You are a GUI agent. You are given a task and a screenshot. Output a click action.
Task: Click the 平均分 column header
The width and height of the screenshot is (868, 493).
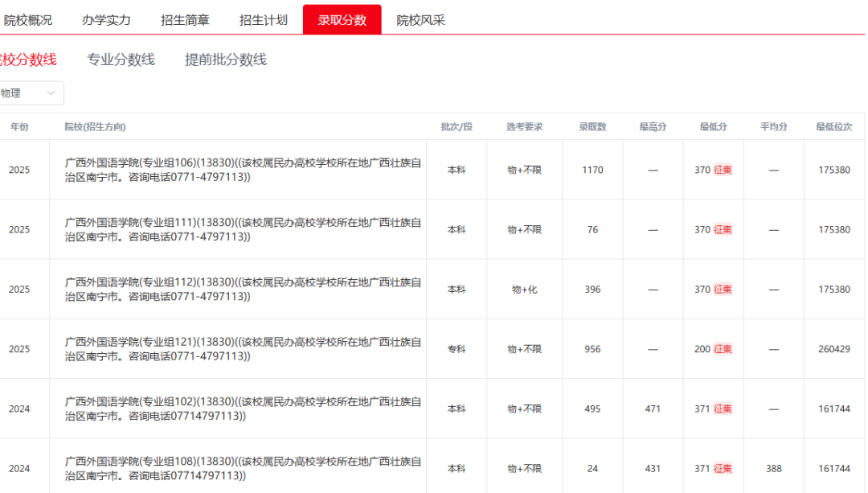pyautogui.click(x=774, y=127)
